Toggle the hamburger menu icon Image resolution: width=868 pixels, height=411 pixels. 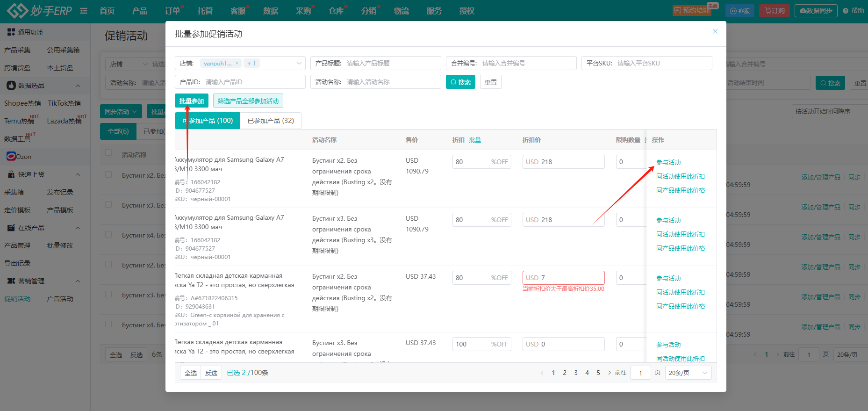click(x=84, y=11)
